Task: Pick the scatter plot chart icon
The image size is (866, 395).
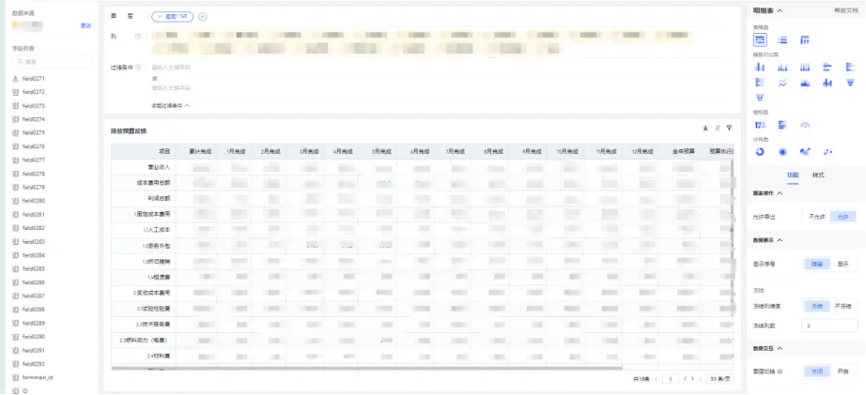Action: coord(827,151)
